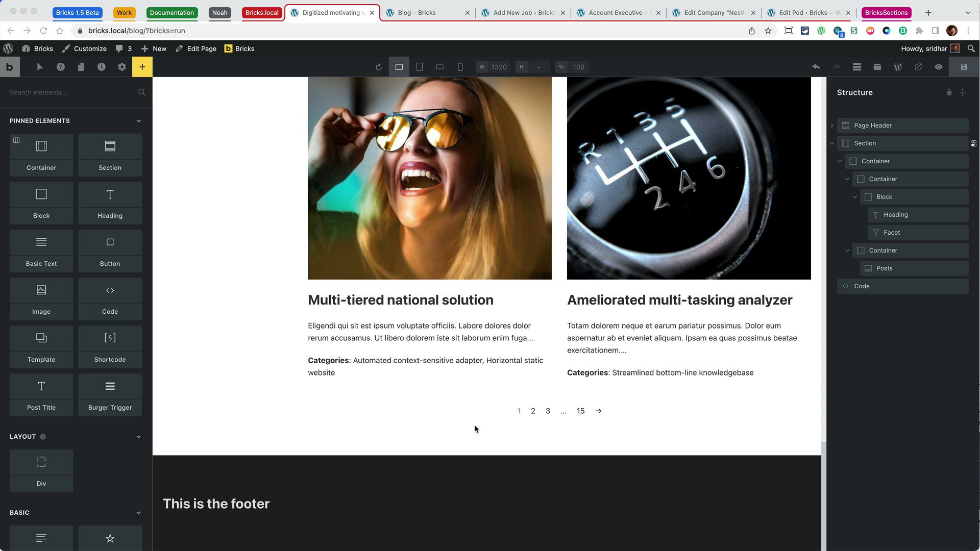Click the Structure panel toggle icon
The width and height of the screenshot is (980, 551).
857,67
